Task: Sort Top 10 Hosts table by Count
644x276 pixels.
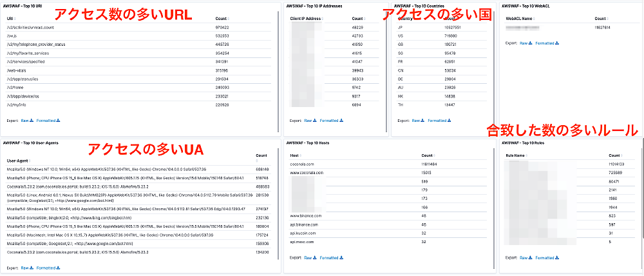Action: [x=428, y=155]
